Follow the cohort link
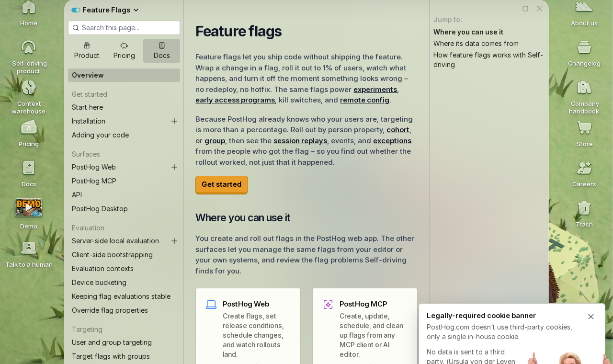613x364 pixels. coord(398,130)
